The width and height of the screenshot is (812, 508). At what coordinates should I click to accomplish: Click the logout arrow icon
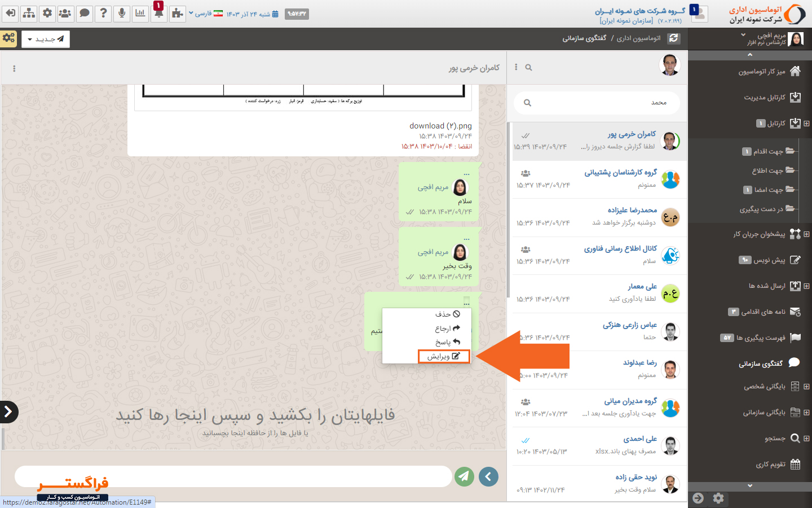[x=10, y=13]
